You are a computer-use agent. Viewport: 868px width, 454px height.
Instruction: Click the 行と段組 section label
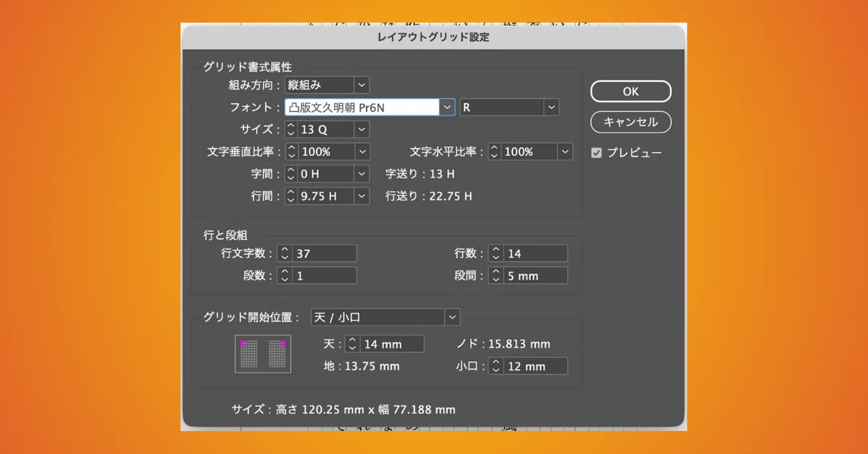[x=227, y=234]
